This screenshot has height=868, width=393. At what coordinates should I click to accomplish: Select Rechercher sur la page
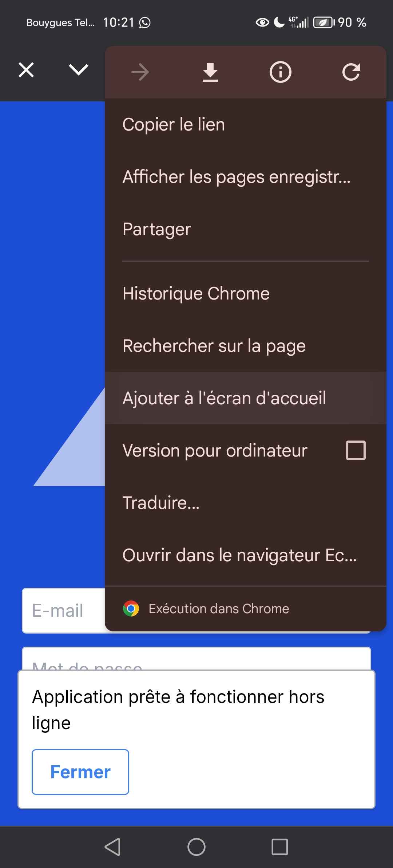[246, 346]
